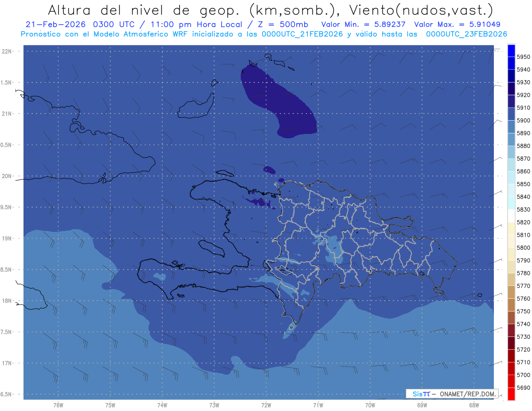Click the '76W' longitude axis label
The width and height of the screenshot is (532, 411).
click(x=58, y=405)
